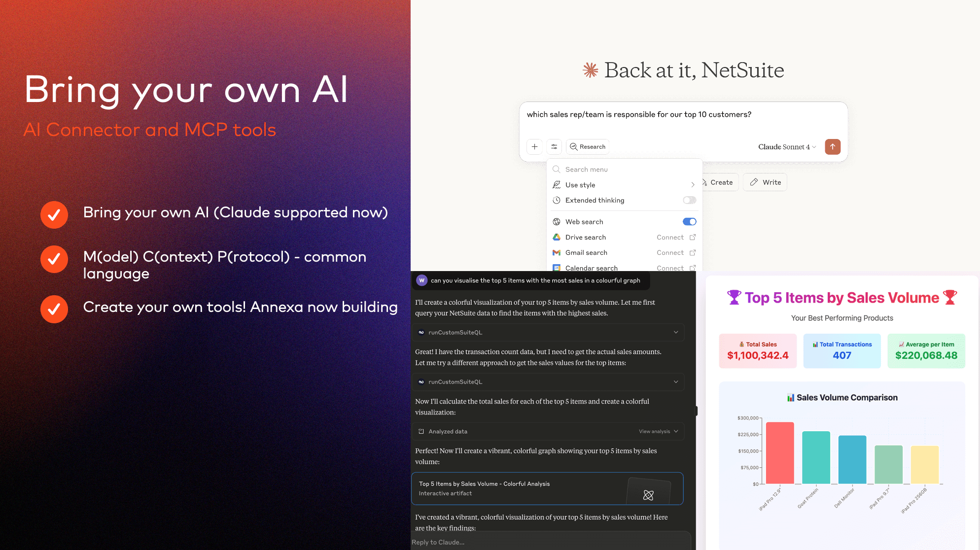This screenshot has height=550, width=980.
Task: Open the tools settings sliders icon
Action: [x=554, y=147]
